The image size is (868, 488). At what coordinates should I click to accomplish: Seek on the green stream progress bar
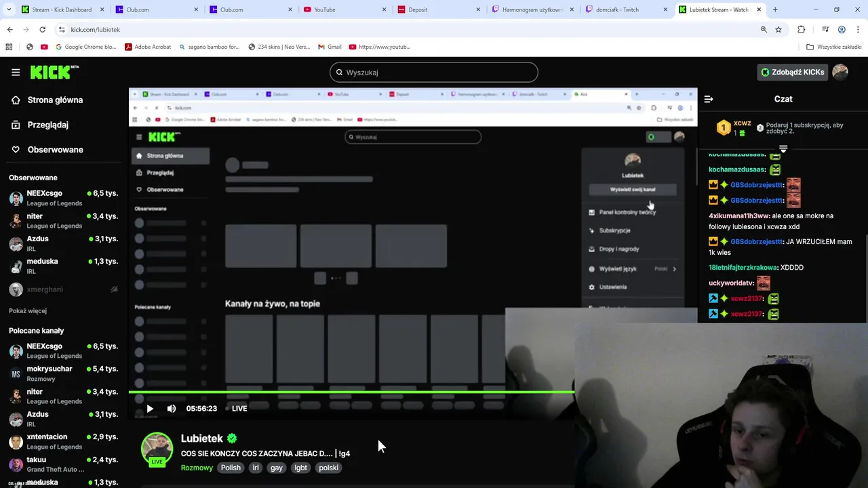click(x=351, y=392)
